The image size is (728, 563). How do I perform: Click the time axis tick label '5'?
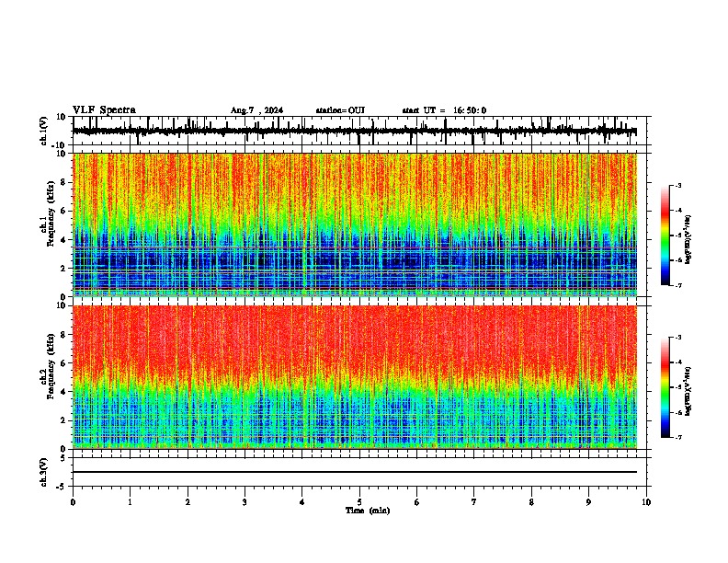(x=359, y=502)
